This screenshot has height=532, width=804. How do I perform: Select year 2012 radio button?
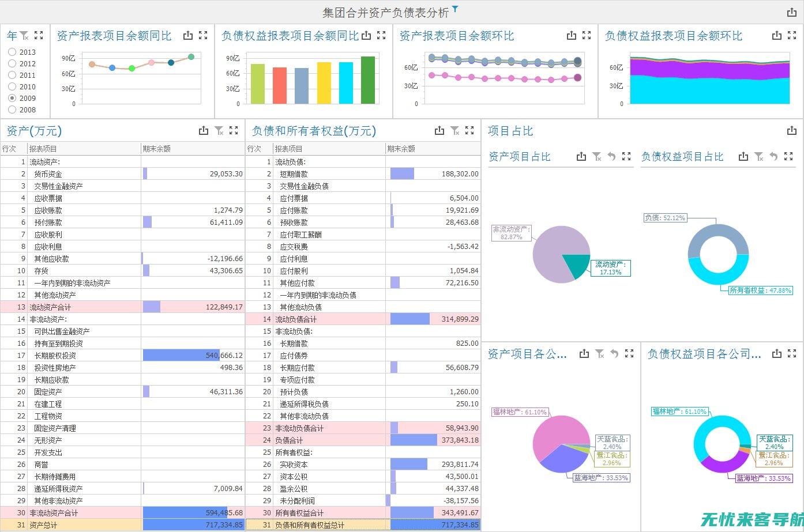[x=12, y=63]
